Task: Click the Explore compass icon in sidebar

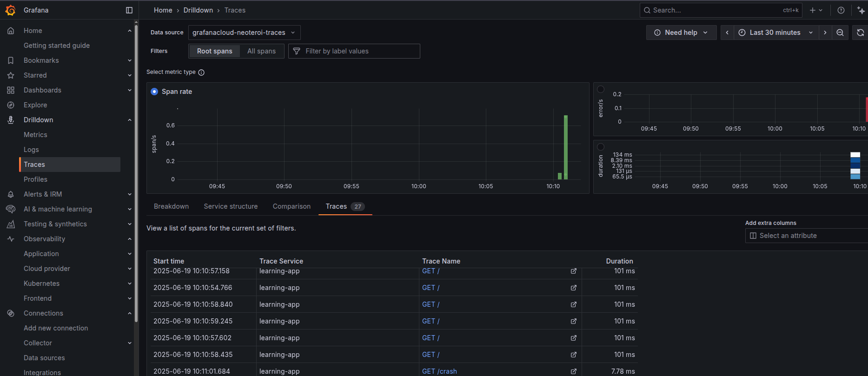Action: pos(11,105)
